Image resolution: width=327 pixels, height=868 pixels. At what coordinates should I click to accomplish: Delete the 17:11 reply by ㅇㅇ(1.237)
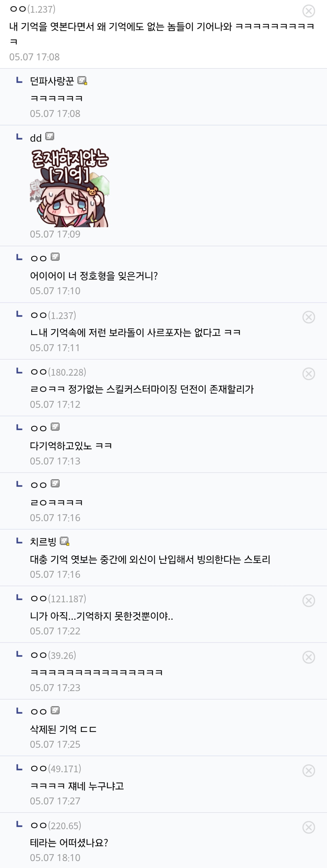click(x=309, y=317)
